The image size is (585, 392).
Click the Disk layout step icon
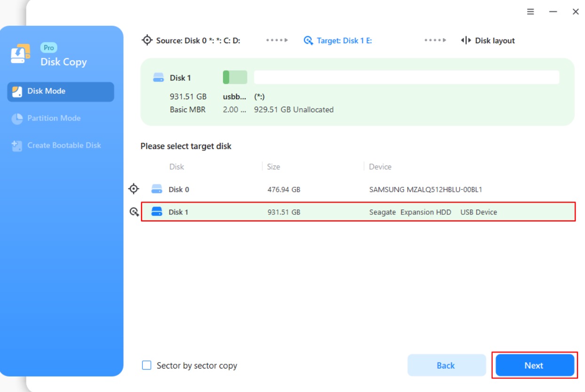(x=466, y=40)
